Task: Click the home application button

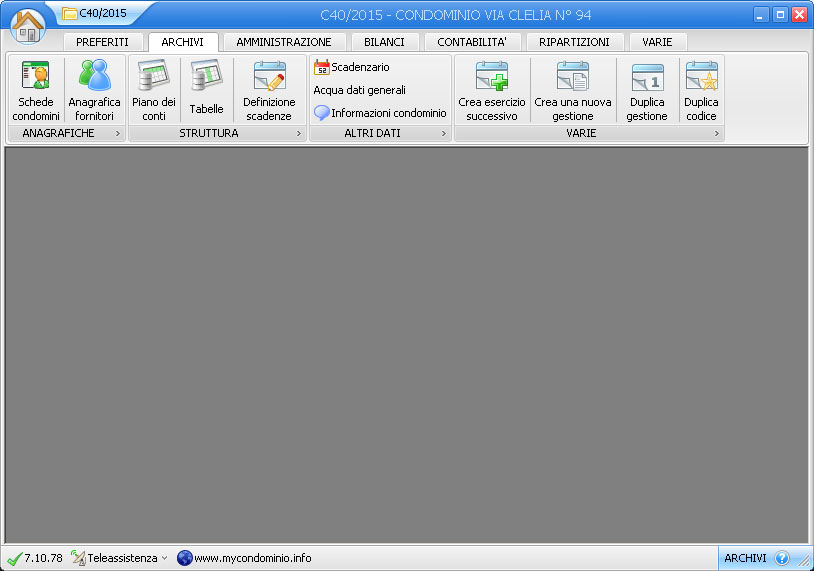Action: [x=28, y=25]
